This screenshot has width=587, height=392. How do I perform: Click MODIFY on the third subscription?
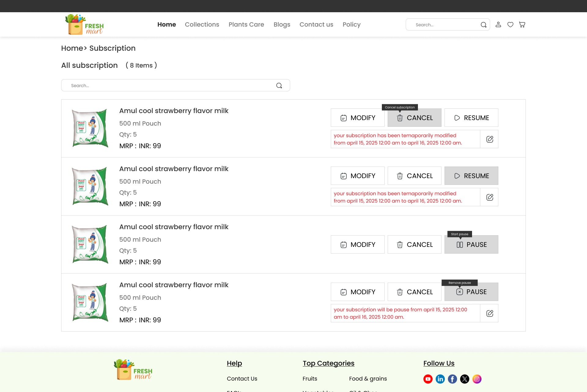pyautogui.click(x=358, y=244)
